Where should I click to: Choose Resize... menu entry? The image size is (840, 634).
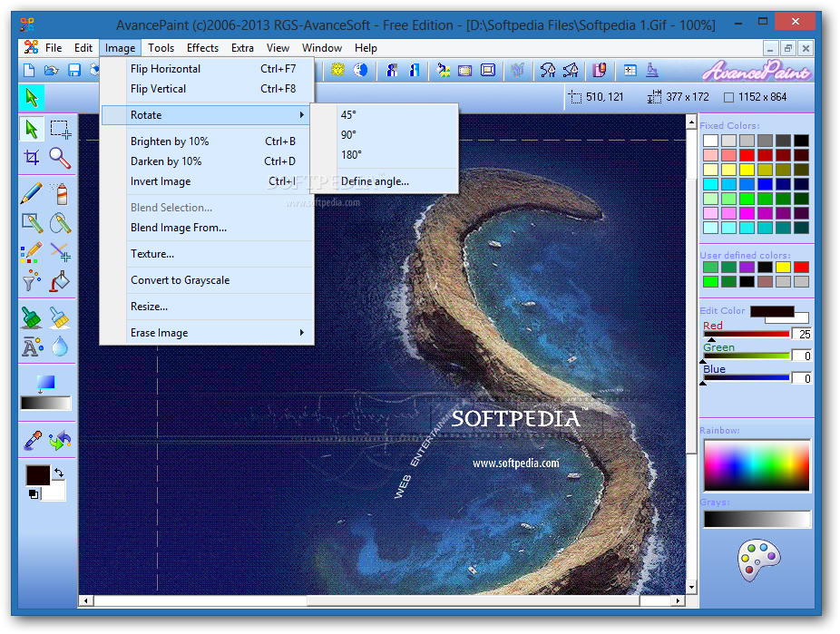click(207, 307)
